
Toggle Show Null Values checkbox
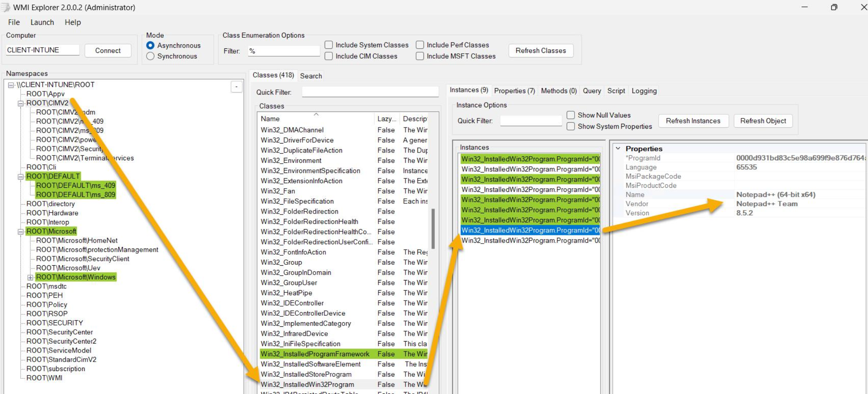[571, 115]
